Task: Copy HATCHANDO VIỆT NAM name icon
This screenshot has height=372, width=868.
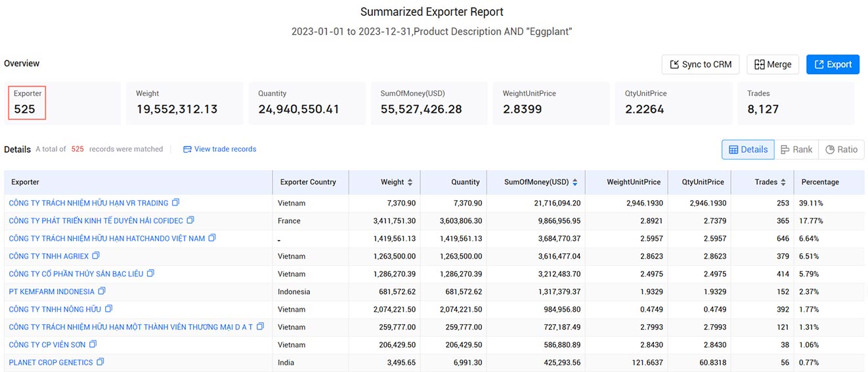Action: pyautogui.click(x=212, y=238)
